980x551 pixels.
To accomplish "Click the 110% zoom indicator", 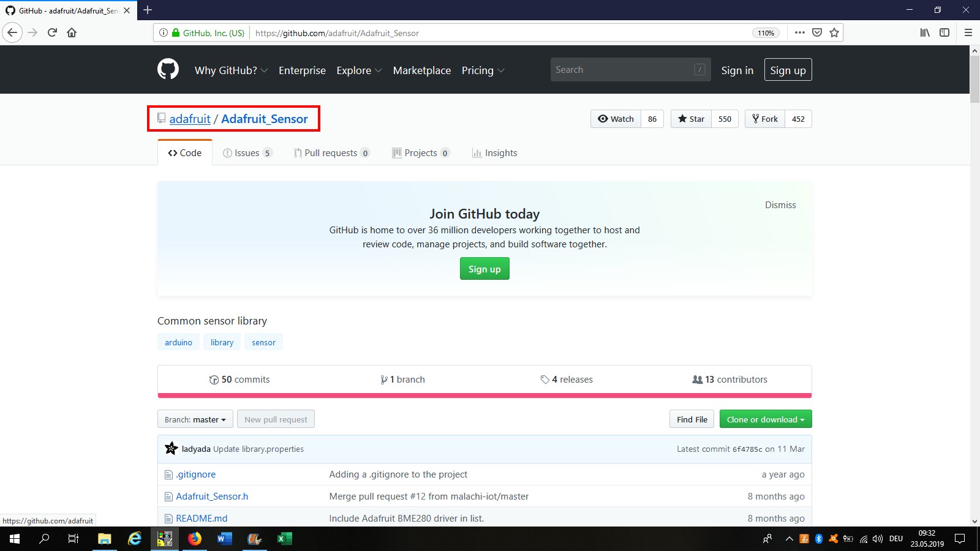I will click(x=766, y=33).
